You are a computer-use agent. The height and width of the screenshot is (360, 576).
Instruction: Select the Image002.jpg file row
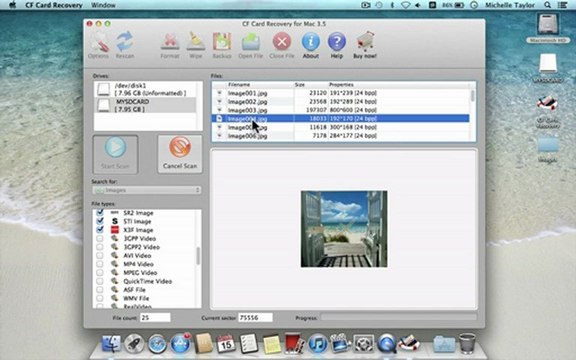pos(341,101)
